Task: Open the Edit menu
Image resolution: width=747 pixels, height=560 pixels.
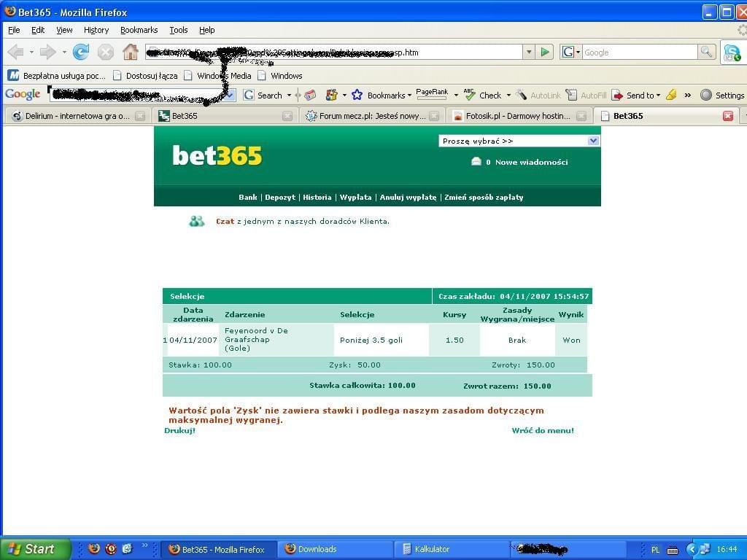Action: [x=38, y=30]
